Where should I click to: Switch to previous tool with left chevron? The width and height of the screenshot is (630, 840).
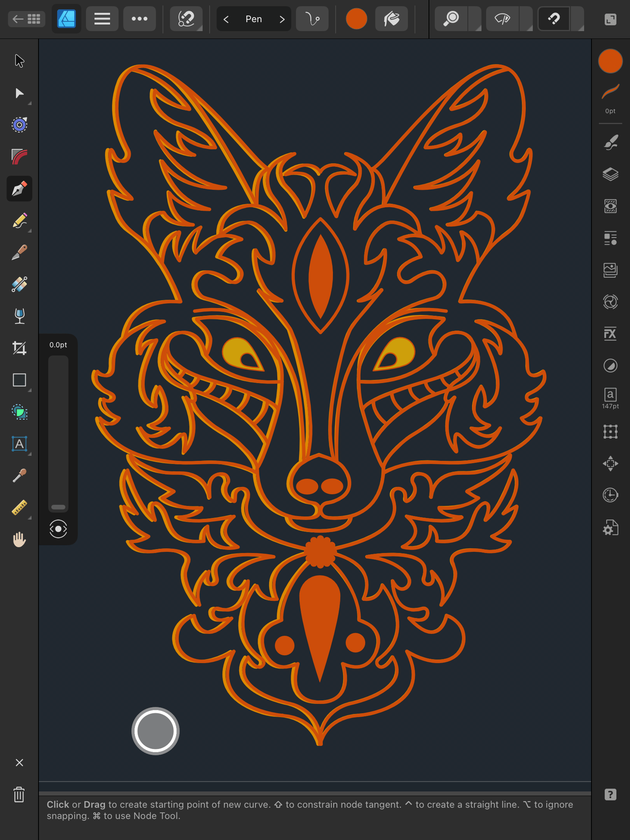226,19
